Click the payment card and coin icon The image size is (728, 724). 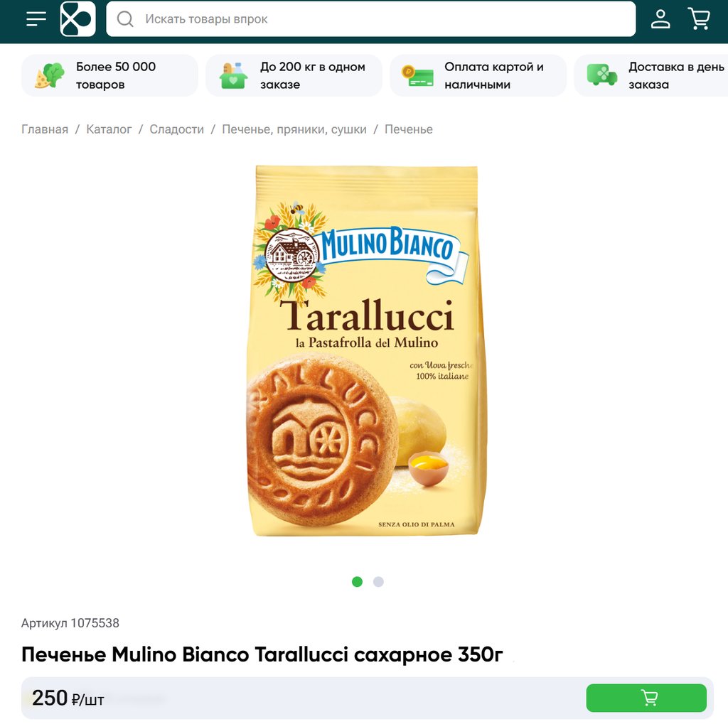(417, 75)
